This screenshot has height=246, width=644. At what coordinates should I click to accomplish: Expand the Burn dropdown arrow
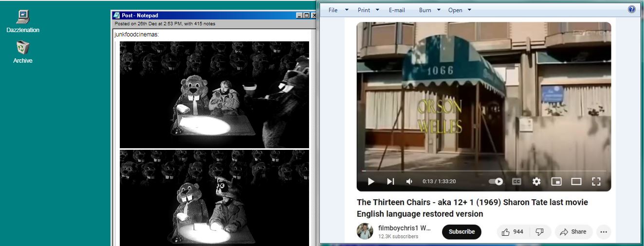point(439,10)
